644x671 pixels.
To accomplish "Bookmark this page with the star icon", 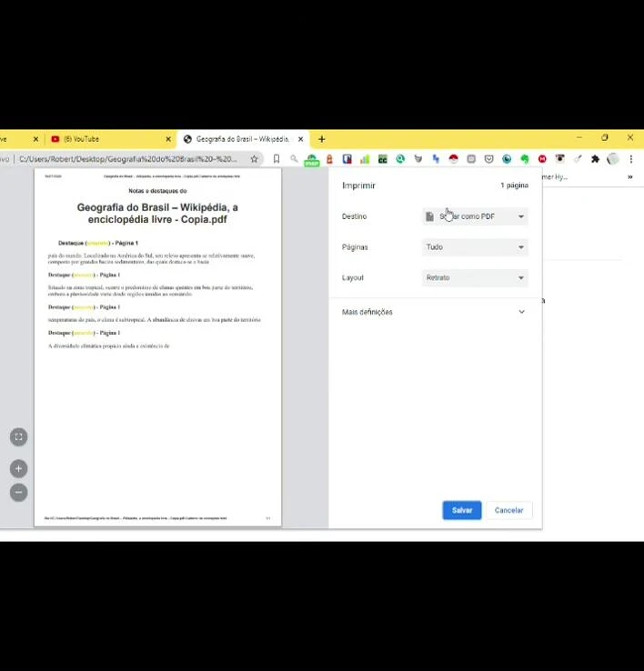I will [254, 159].
